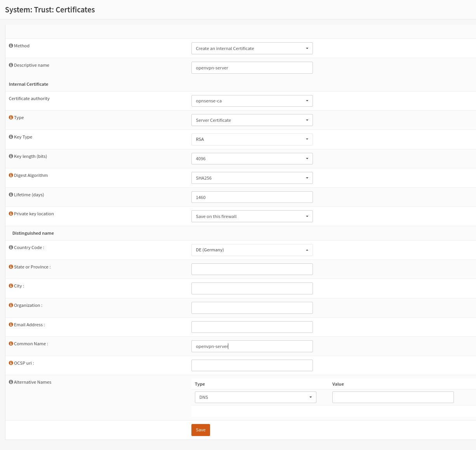The width and height of the screenshot is (476, 450).
Task: Open the Country Code dropdown
Action: coord(252,250)
